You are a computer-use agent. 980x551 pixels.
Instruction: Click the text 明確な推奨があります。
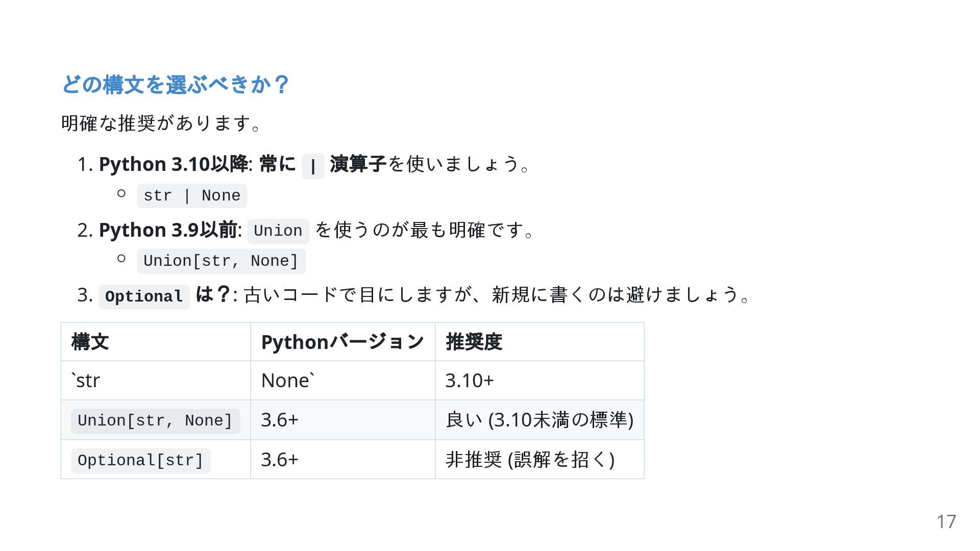coord(161,123)
